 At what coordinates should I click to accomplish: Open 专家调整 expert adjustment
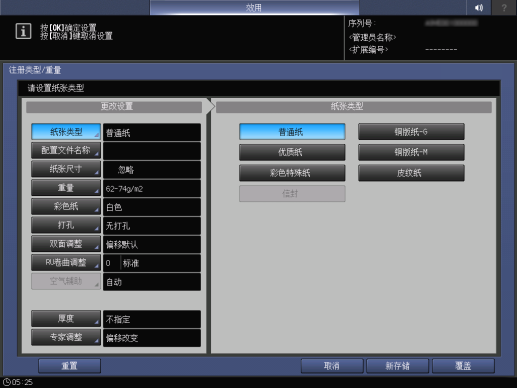[x=66, y=337]
